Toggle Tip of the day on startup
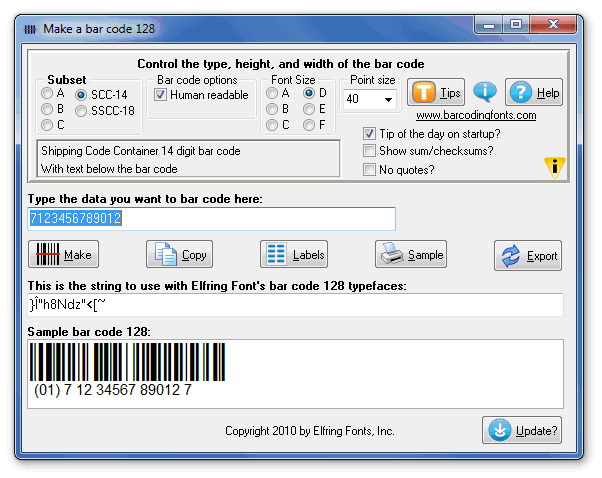Image resolution: width=602 pixels, height=478 pixels. click(x=369, y=134)
